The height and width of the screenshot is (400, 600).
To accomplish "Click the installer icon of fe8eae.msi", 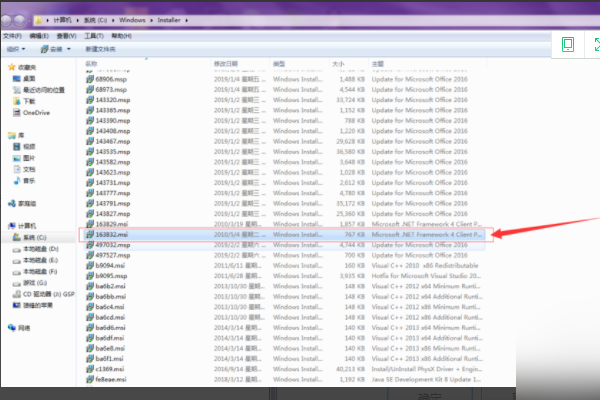I will [90, 379].
